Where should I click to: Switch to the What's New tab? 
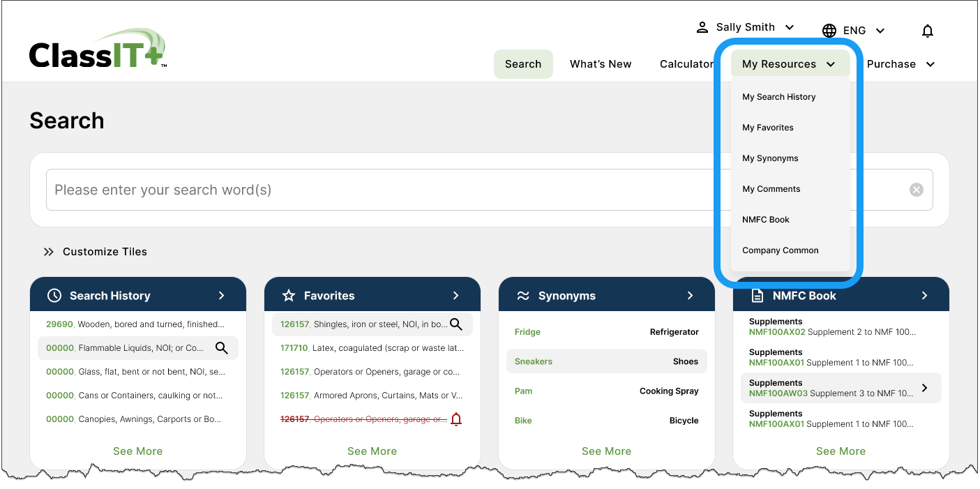(x=601, y=63)
